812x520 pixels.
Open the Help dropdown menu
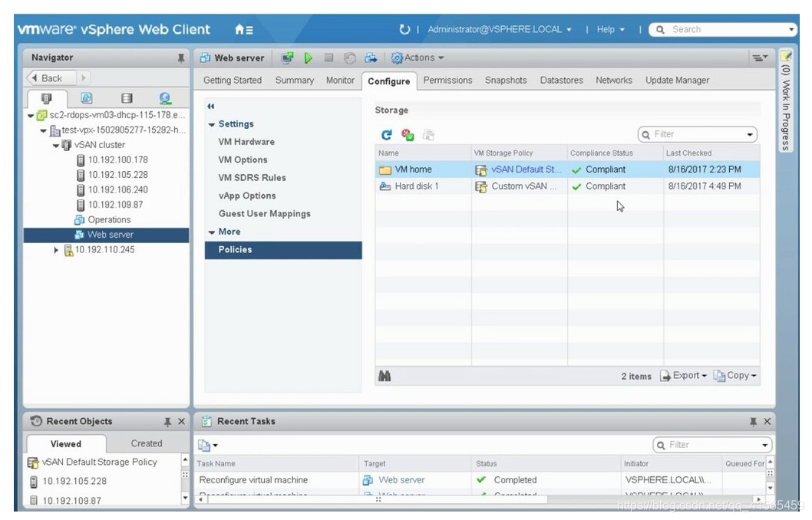611,29
